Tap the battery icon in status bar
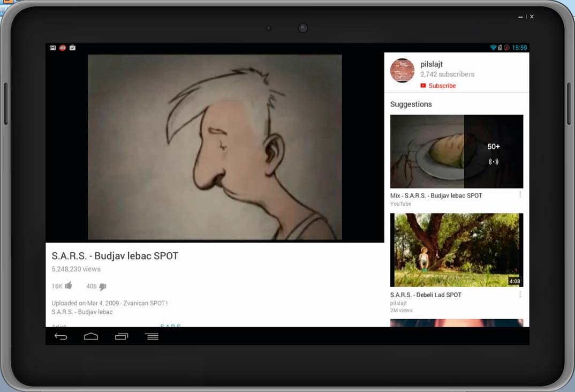This screenshot has width=575, height=392. tap(500, 48)
